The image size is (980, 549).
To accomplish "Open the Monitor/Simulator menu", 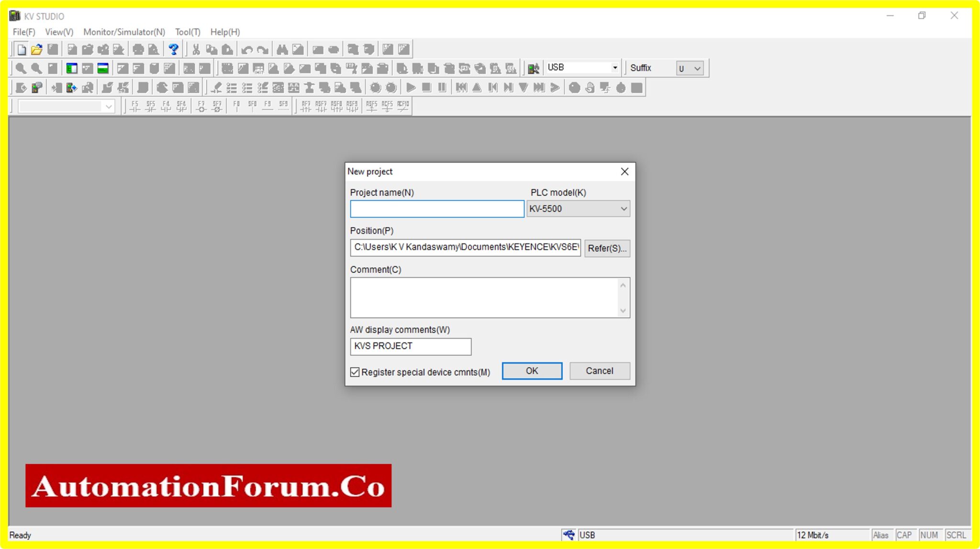I will [124, 32].
